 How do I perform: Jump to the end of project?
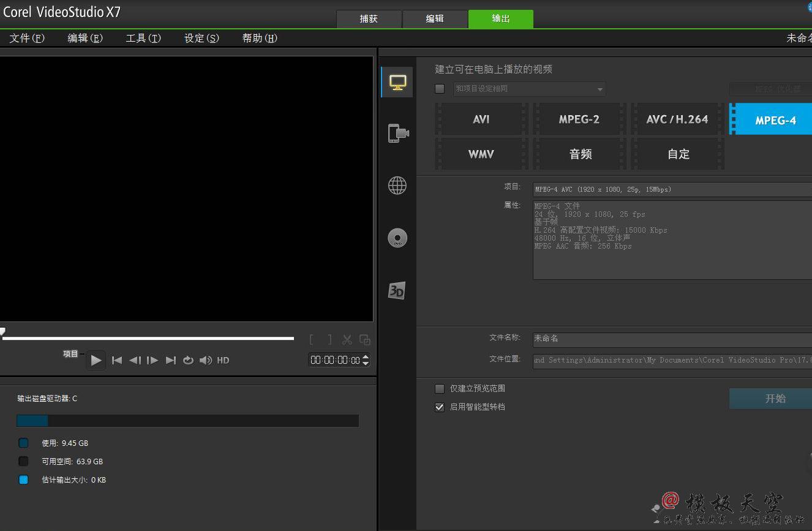171,360
